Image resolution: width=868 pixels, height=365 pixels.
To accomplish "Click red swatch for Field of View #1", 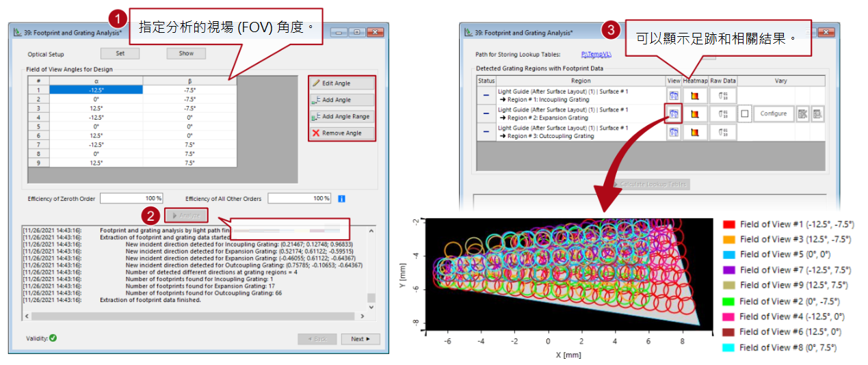I will 728,224.
